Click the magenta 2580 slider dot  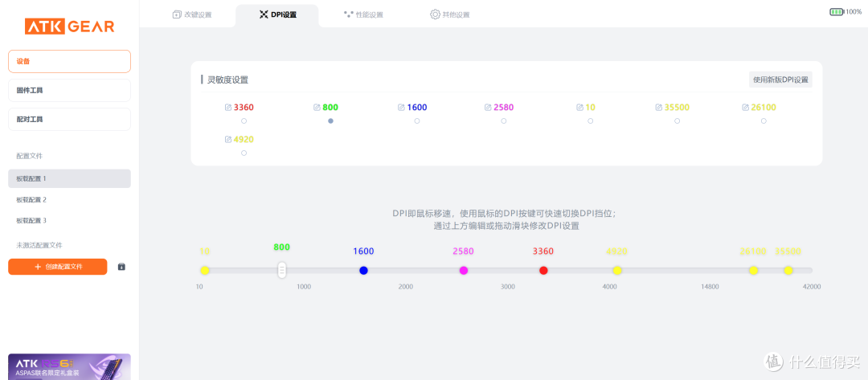point(464,270)
